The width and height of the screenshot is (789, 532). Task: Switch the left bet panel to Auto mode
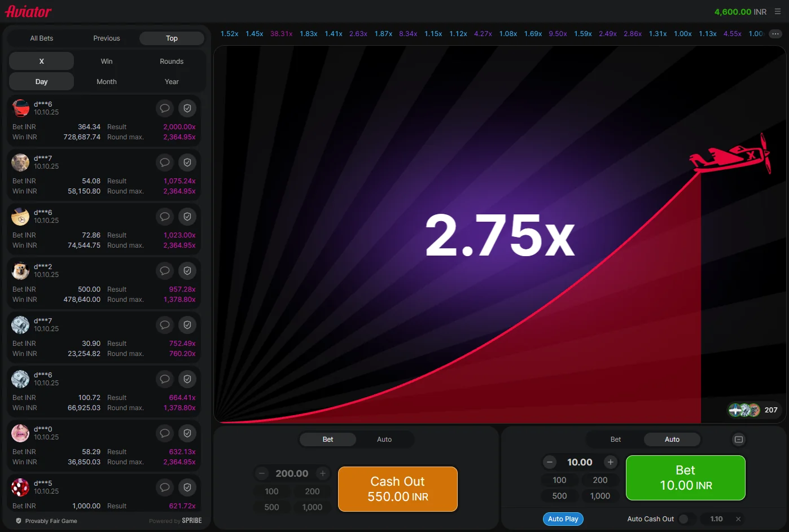click(384, 439)
